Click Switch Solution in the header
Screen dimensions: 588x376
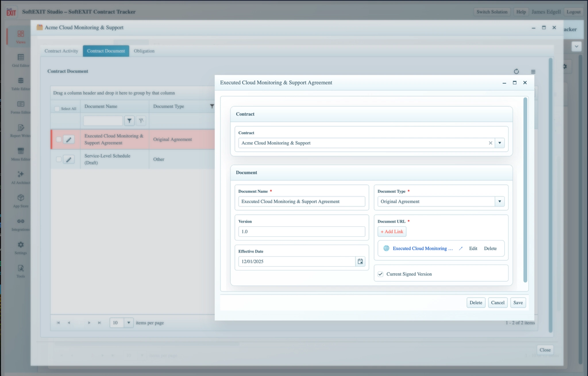[x=492, y=12]
